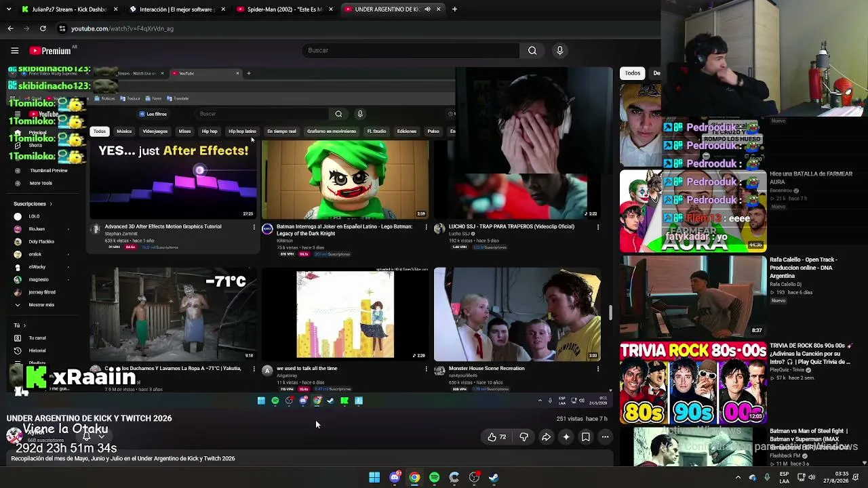Save the video with the bookmark icon
This screenshot has height=488, width=868.
[x=585, y=437]
